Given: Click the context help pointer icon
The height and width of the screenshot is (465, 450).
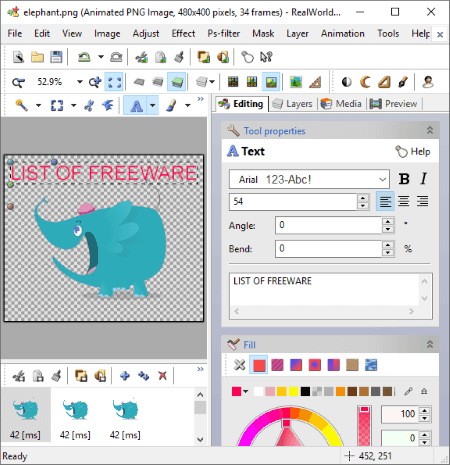Looking at the screenshot, I should click(x=266, y=57).
